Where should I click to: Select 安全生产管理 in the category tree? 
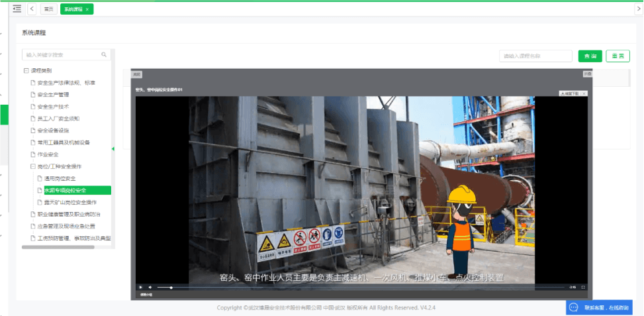point(53,95)
